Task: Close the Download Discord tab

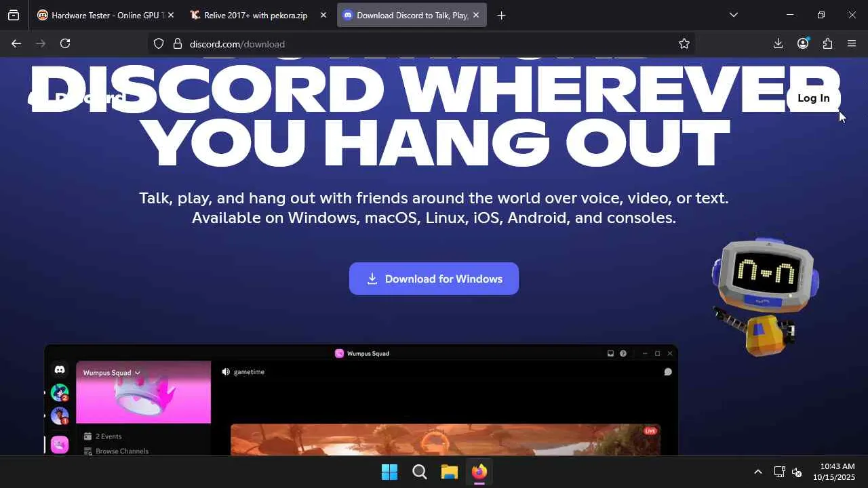Action: tap(476, 15)
